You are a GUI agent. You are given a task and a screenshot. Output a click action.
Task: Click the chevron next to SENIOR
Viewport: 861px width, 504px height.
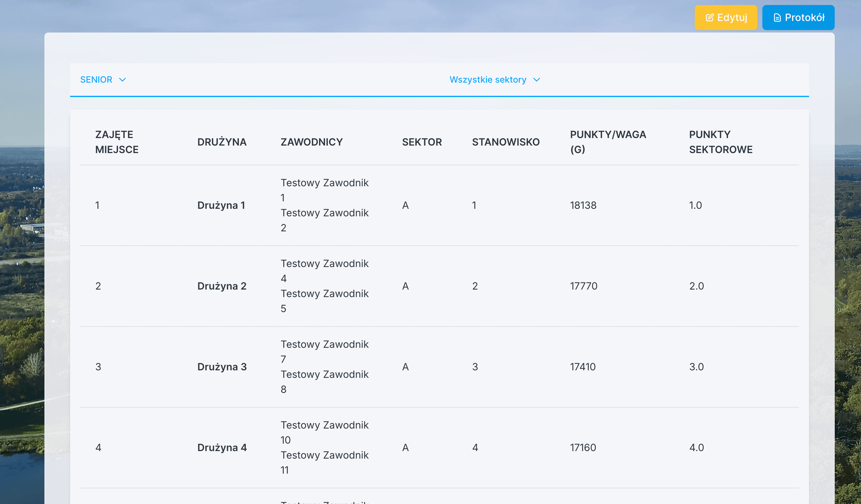click(x=122, y=80)
